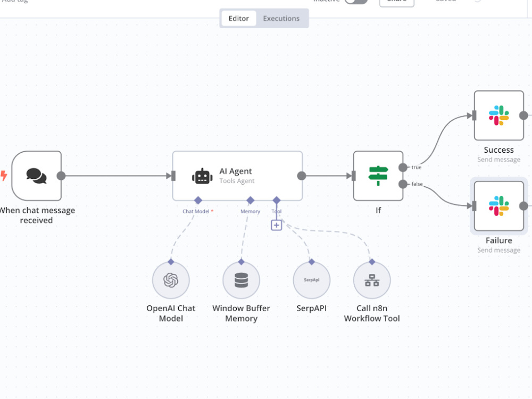Open the Window Buffer Memory node
532x399 pixels.
point(241,280)
